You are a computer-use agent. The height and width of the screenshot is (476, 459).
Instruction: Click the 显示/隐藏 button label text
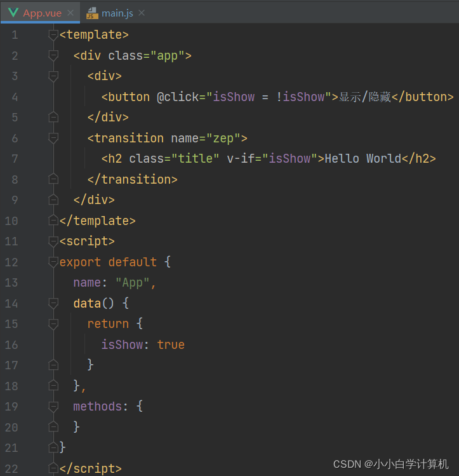[x=364, y=97]
